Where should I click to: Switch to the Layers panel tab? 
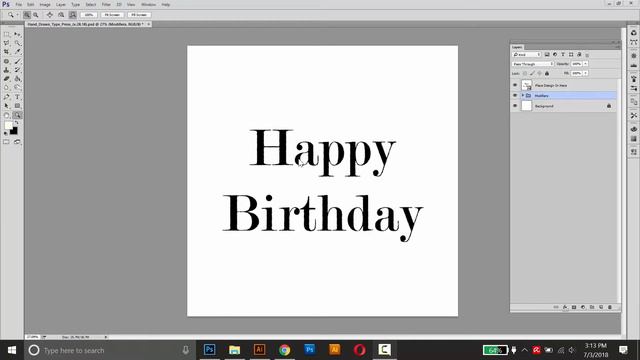(517, 47)
